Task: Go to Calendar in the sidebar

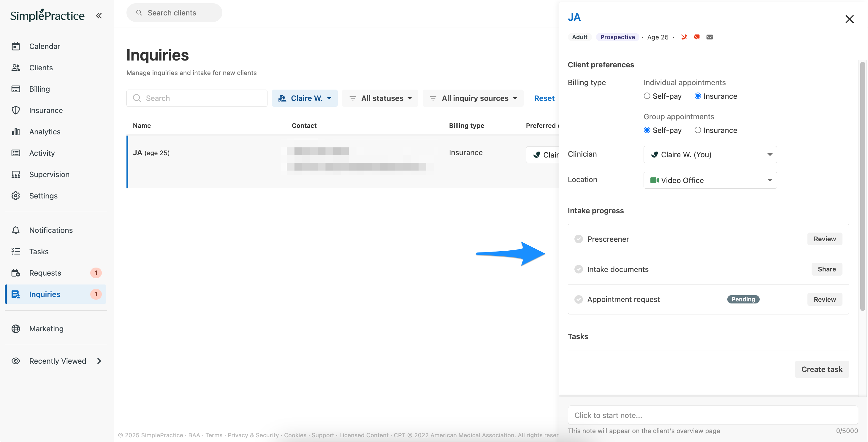Action: pos(45,46)
